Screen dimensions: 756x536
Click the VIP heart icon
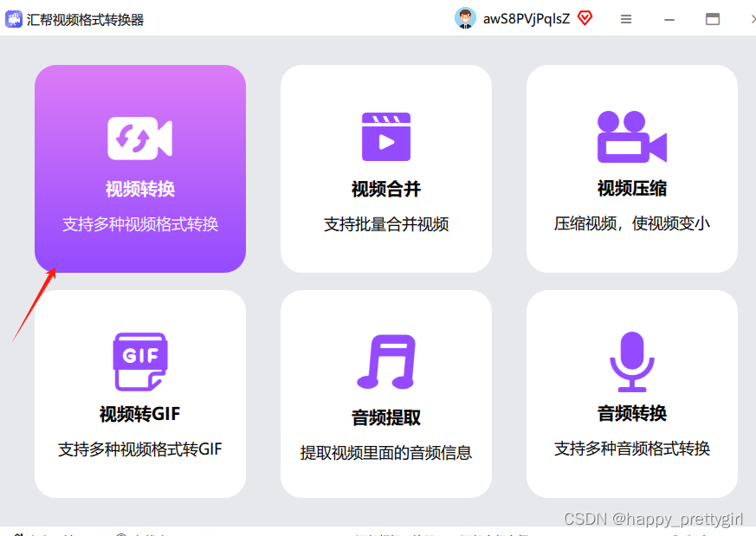pos(585,17)
